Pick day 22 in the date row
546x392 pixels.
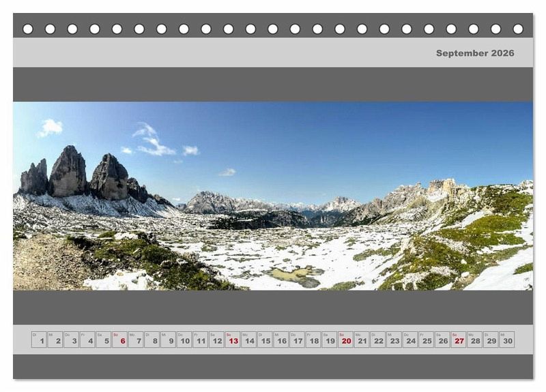point(377,340)
